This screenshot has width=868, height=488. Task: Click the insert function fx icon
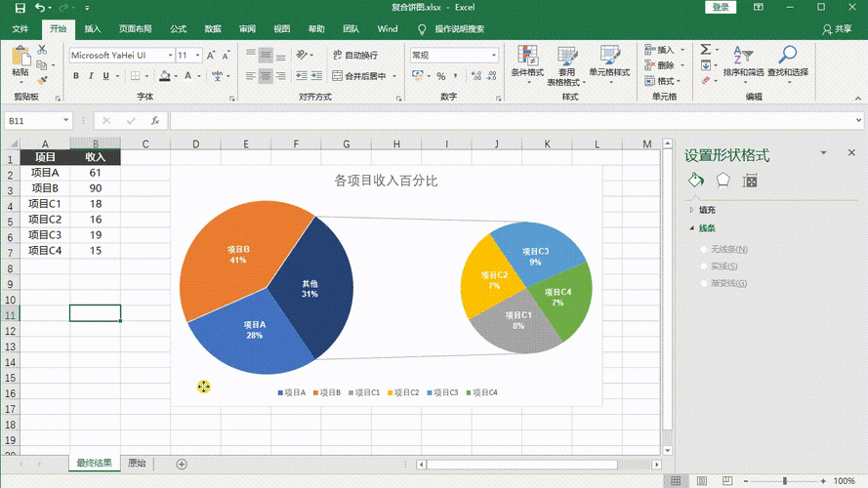pyautogui.click(x=155, y=121)
